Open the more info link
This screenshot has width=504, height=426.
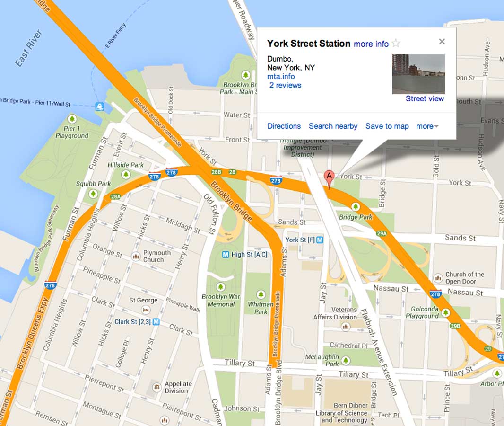point(371,44)
